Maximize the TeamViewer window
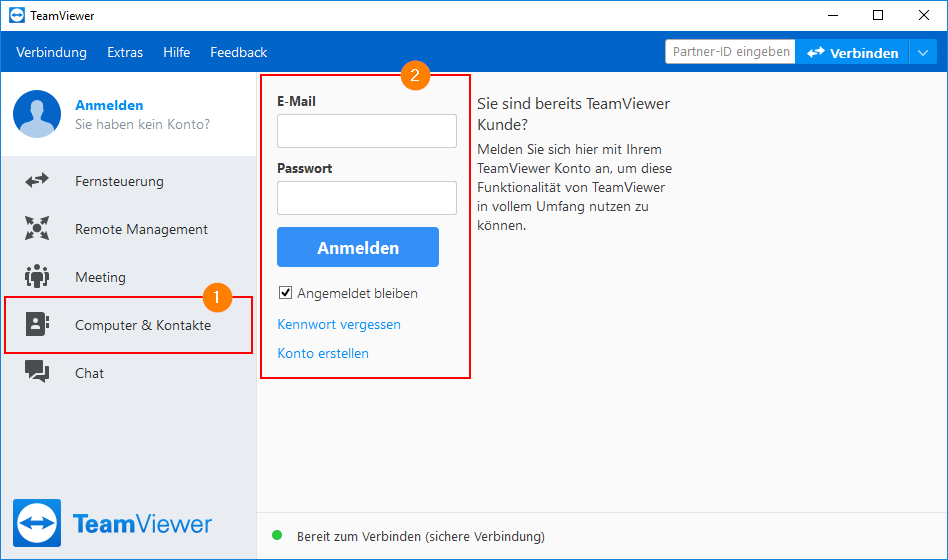The image size is (948, 560). 878,16
